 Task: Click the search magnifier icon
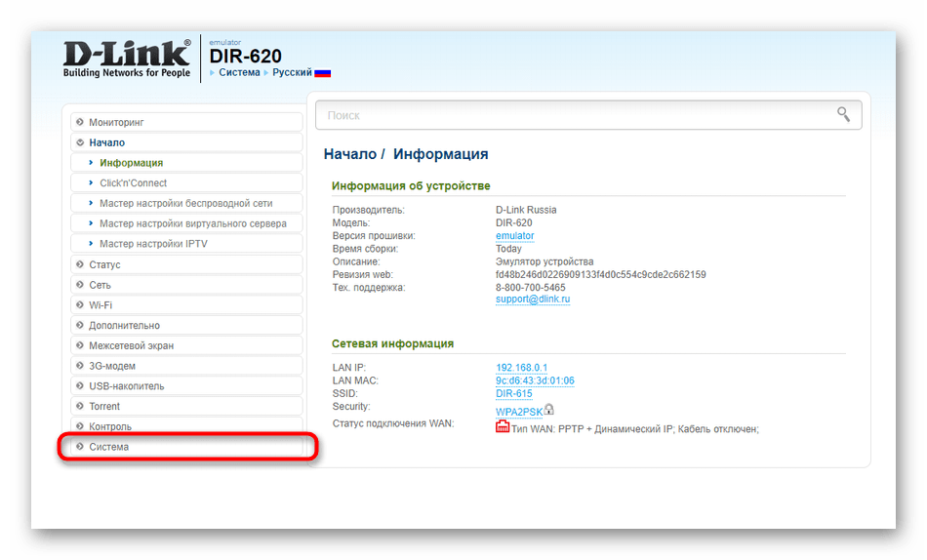[843, 115]
